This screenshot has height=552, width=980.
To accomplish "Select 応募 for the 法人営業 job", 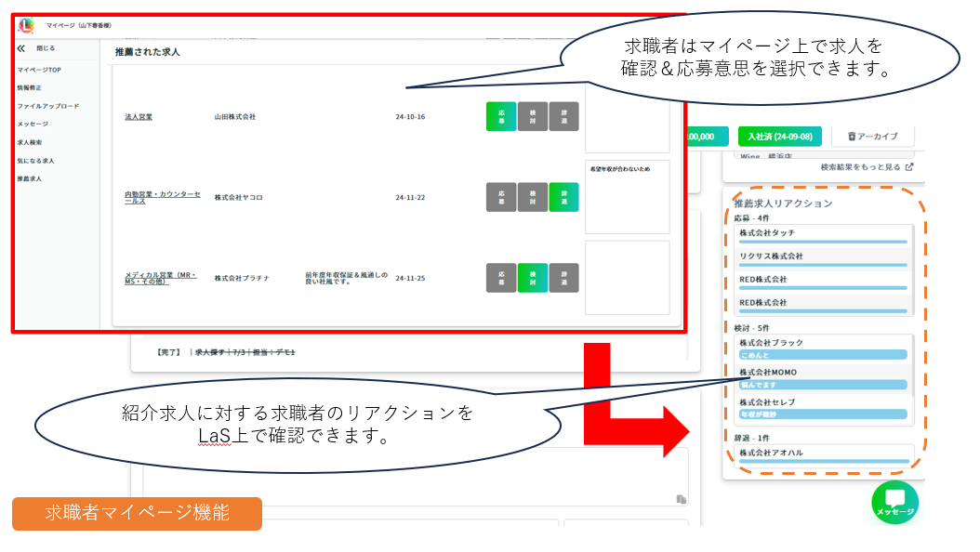I will click(501, 117).
